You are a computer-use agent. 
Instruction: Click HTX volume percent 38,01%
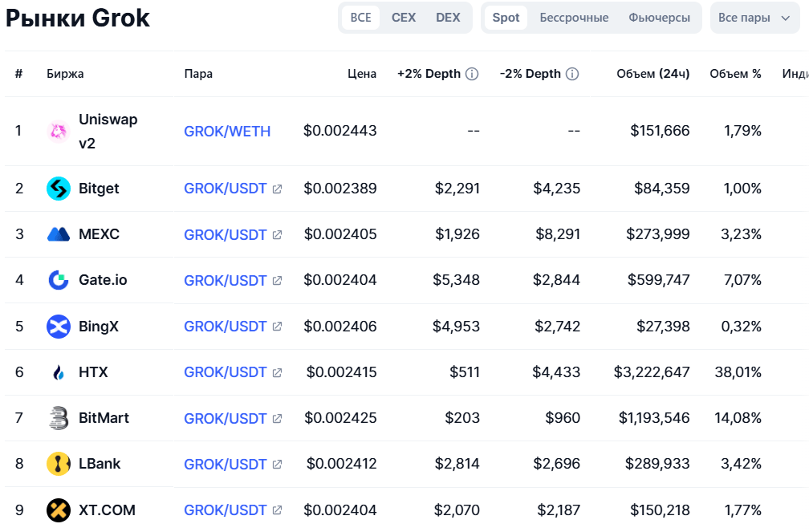[x=738, y=372]
